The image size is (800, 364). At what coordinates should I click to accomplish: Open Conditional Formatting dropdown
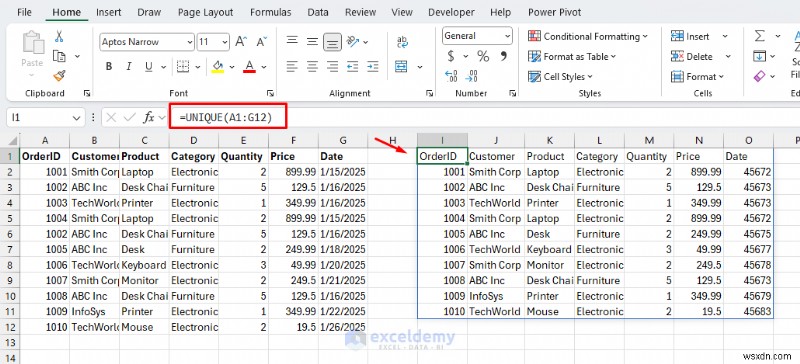pos(588,36)
